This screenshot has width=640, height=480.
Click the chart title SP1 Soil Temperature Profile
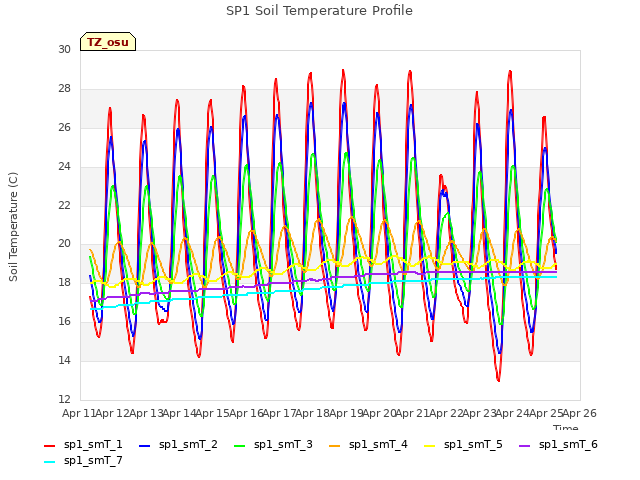(319, 11)
